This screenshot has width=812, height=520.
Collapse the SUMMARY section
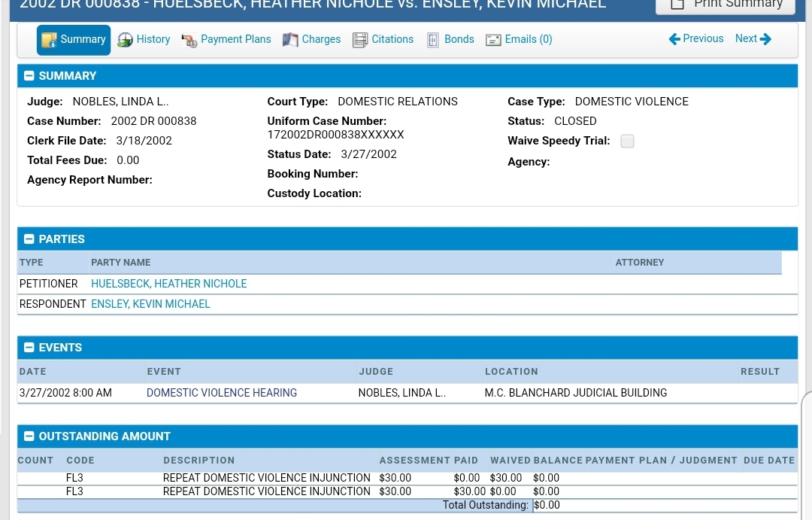[29, 76]
